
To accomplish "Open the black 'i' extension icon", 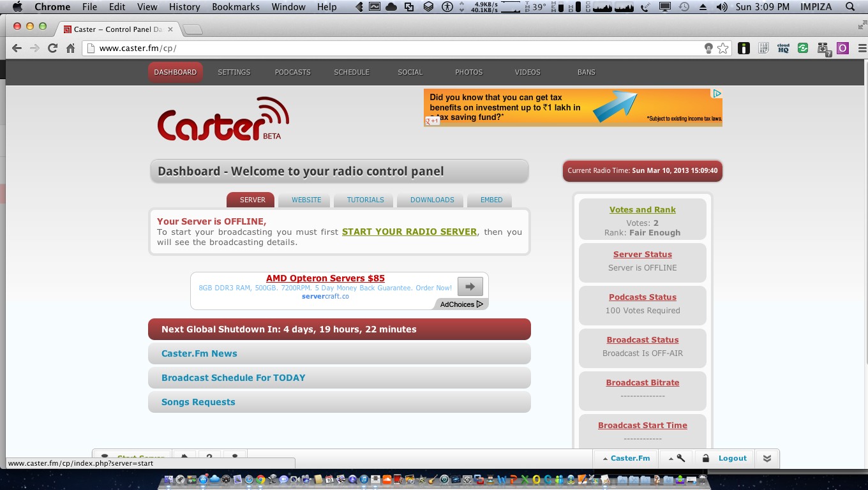I will (x=744, y=48).
